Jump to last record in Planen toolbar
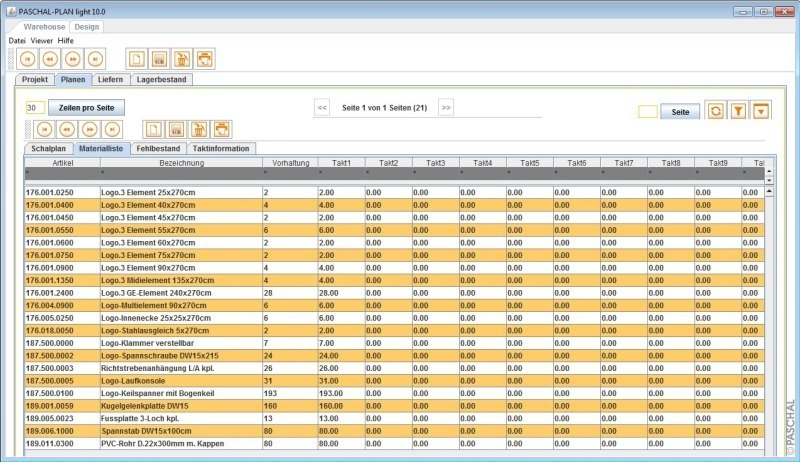The image size is (800, 462). tap(112, 130)
